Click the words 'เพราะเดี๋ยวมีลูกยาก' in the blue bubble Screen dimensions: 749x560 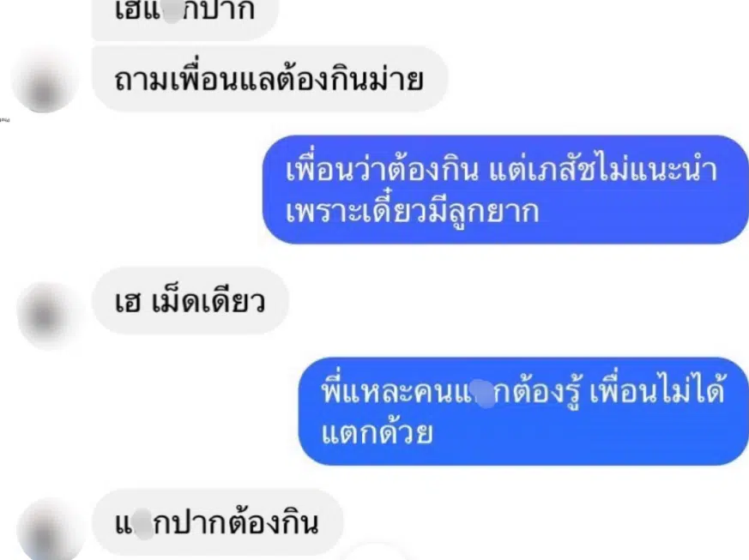click(x=412, y=210)
